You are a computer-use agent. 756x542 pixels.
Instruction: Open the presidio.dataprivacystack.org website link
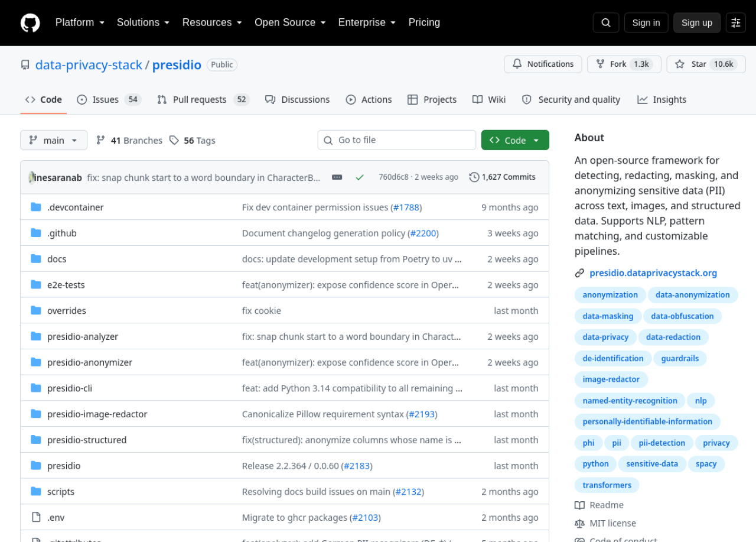[x=653, y=273]
